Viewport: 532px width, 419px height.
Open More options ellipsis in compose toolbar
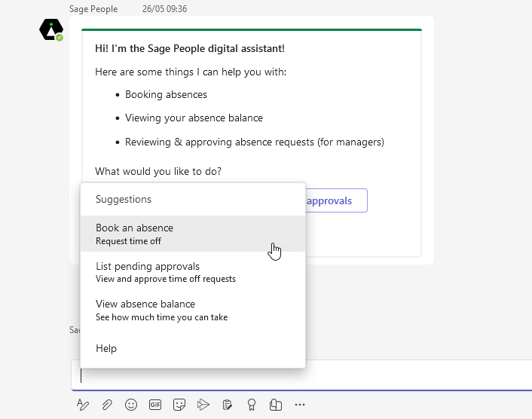(300, 405)
